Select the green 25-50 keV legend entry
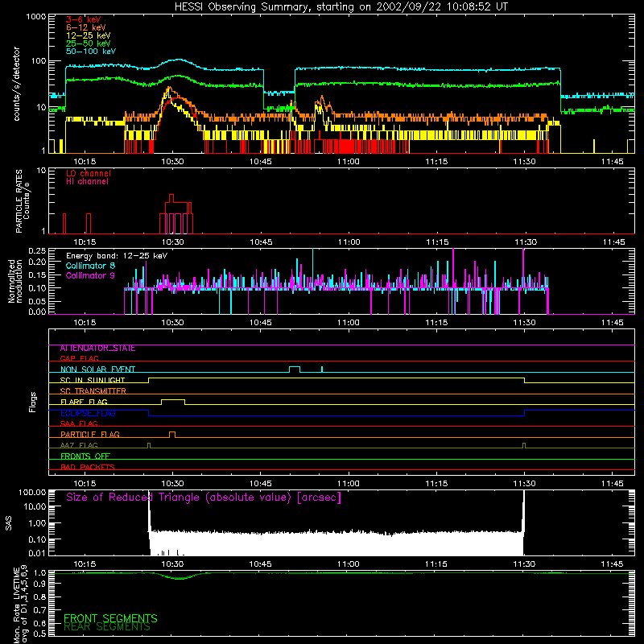The image size is (644, 644). point(89,43)
